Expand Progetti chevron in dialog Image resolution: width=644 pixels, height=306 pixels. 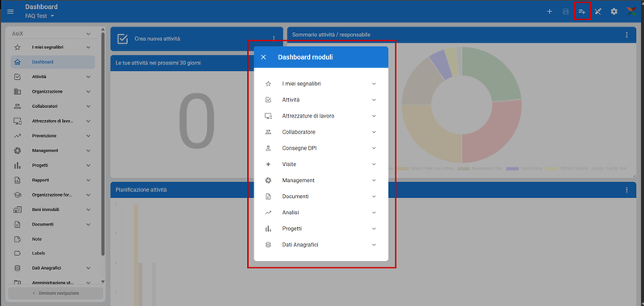374,229
